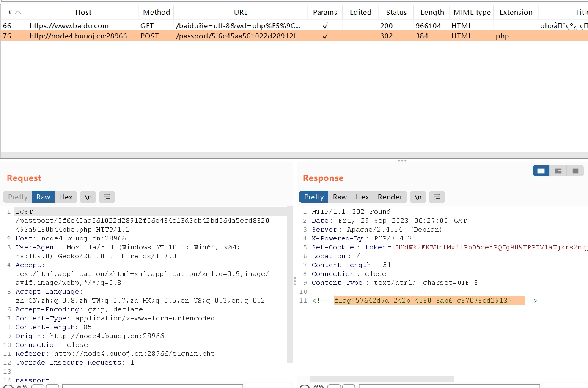Viewport: 588px width, 388px height.
Task: Click the response Content-Length: 51 line
Action: click(x=352, y=265)
